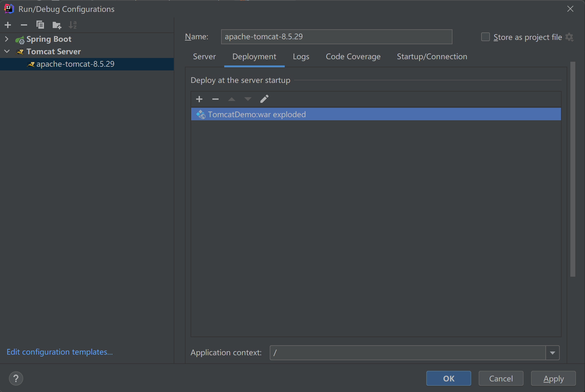Click into the Name input field
This screenshot has height=392, width=585.
tap(336, 37)
